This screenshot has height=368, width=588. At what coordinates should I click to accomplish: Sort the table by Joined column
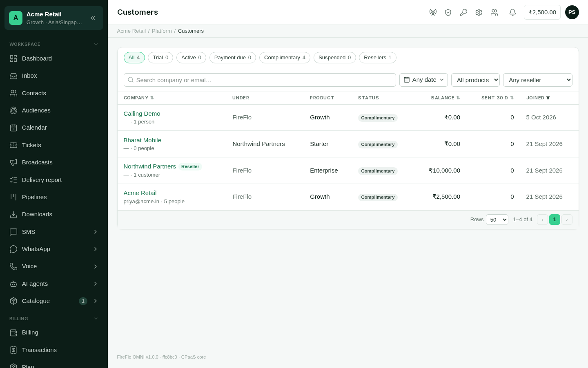[538, 98]
